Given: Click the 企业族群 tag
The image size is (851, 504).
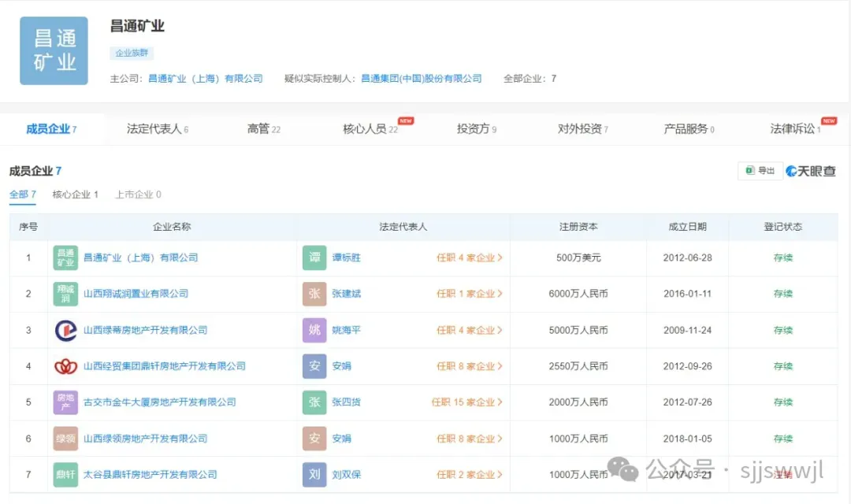Looking at the screenshot, I should pyautogui.click(x=132, y=53).
